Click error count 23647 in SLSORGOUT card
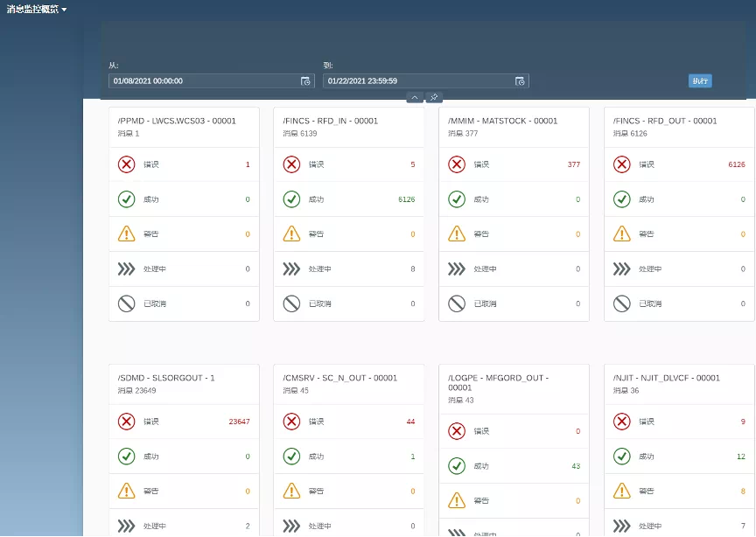756x537 pixels. [239, 422]
